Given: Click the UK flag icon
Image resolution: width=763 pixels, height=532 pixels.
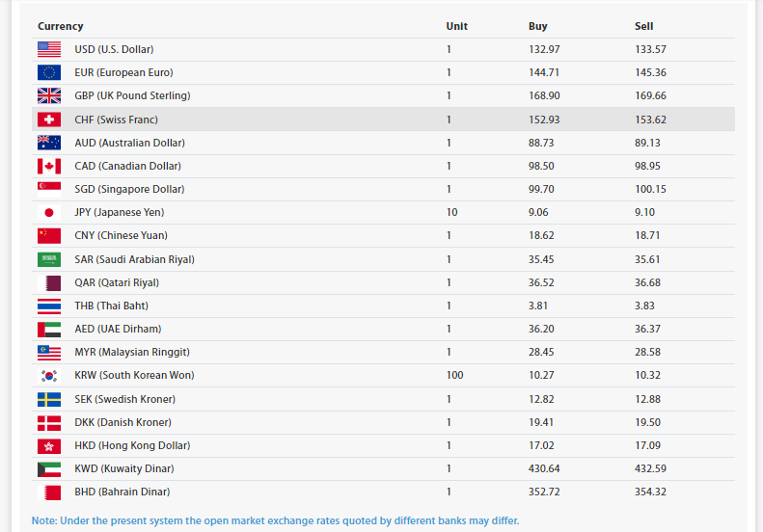Looking at the screenshot, I should [x=49, y=95].
